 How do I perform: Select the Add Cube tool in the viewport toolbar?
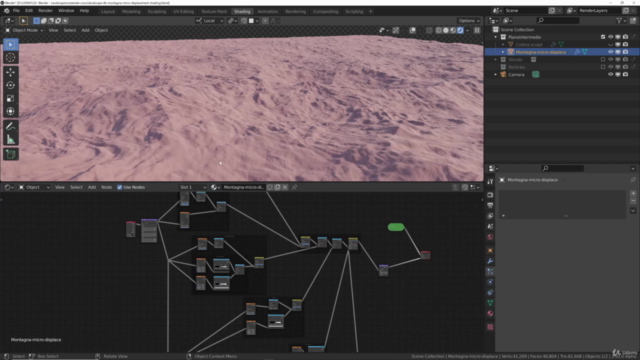click(11, 154)
